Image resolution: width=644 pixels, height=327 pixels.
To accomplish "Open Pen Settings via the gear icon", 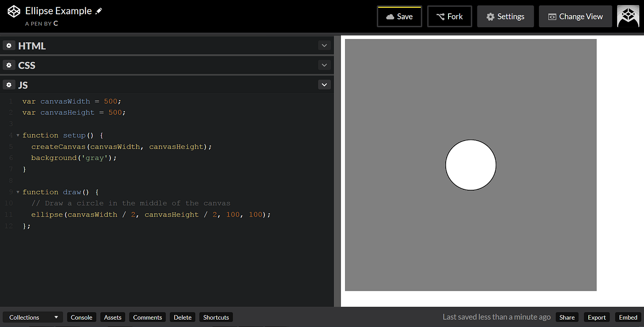I will pos(491,16).
